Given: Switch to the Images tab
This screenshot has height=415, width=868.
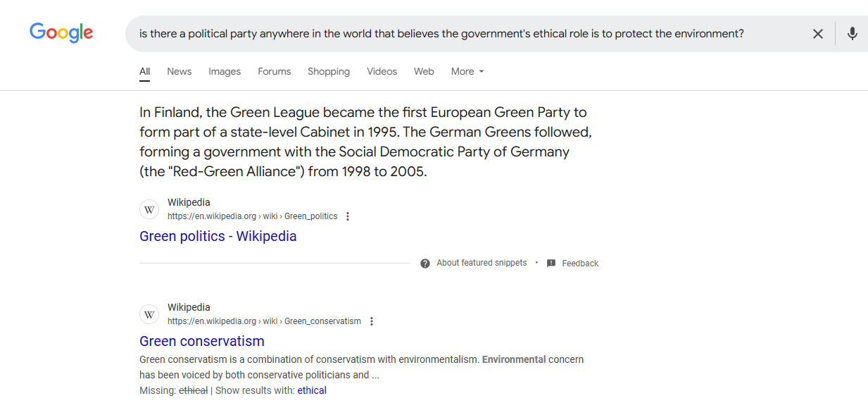Looking at the screenshot, I should click(x=225, y=71).
